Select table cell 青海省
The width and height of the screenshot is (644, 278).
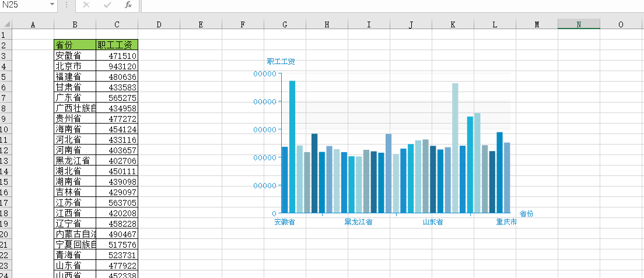(75, 255)
